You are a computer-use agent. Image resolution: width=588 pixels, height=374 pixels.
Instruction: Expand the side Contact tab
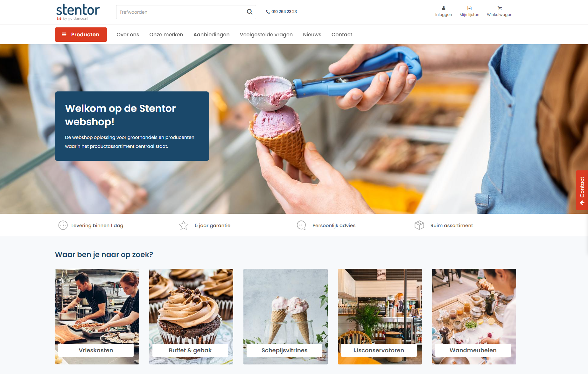pos(582,190)
